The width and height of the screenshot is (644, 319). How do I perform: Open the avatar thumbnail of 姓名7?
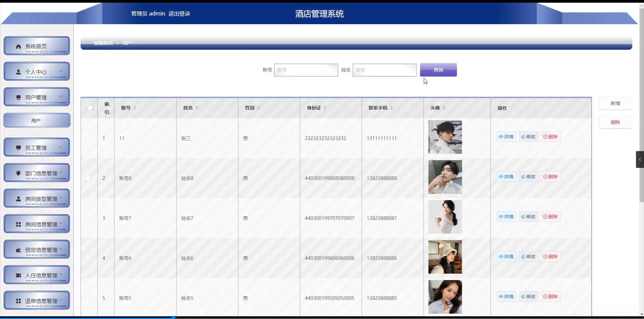pos(445,217)
